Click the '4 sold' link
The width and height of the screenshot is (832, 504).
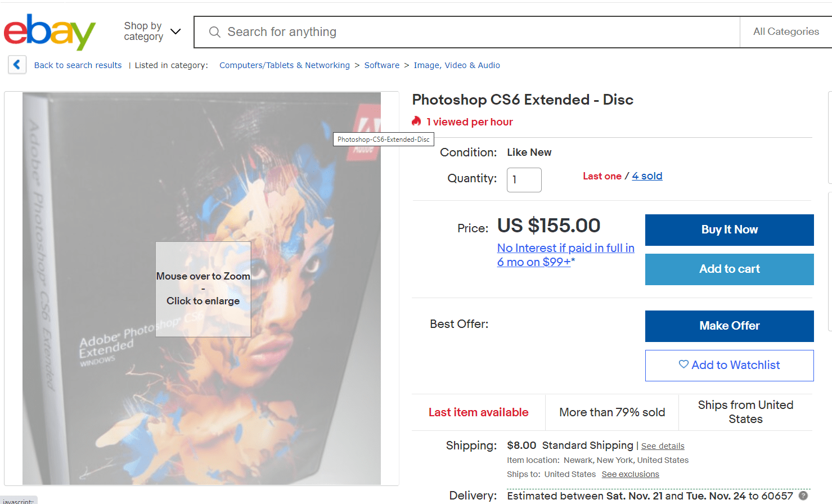[x=647, y=175]
